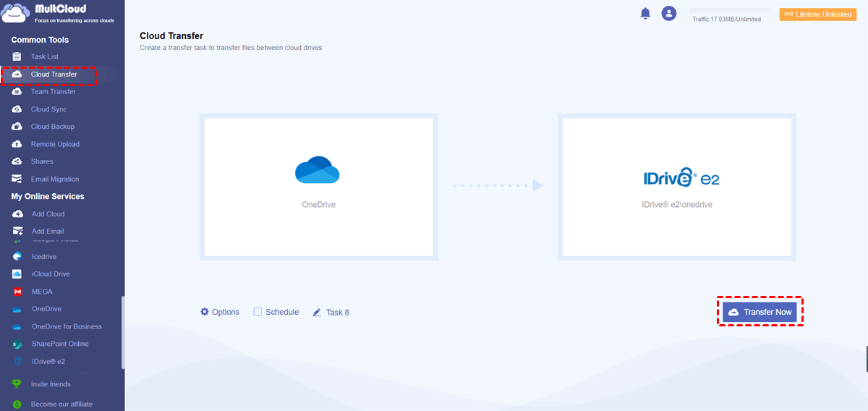Click the Add Cloud icon

coord(17,214)
